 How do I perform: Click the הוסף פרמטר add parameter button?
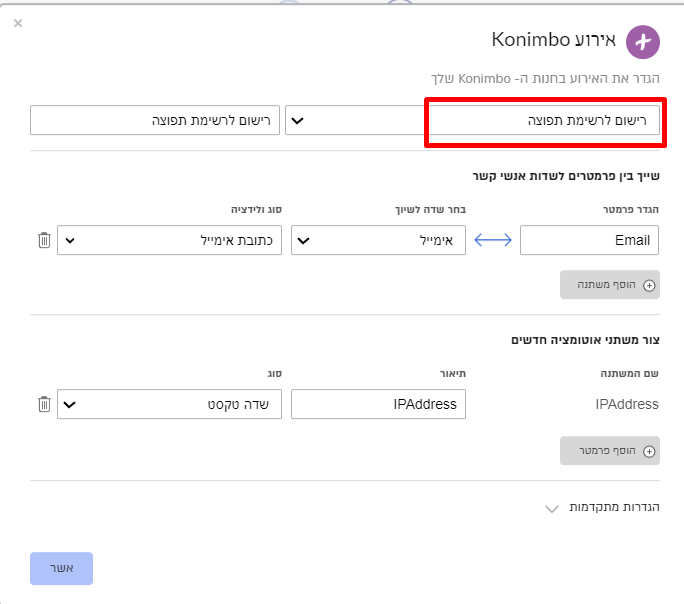tap(610, 450)
